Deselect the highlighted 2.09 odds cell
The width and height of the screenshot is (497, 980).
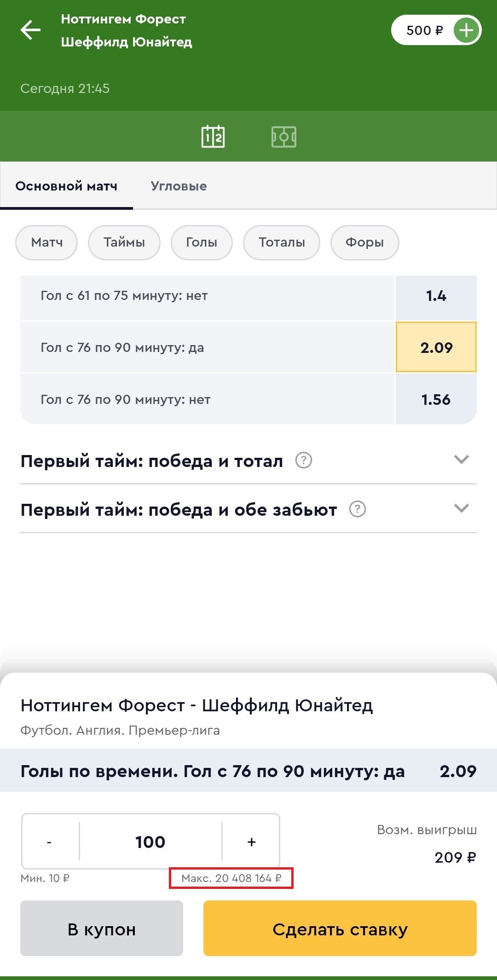(x=436, y=347)
